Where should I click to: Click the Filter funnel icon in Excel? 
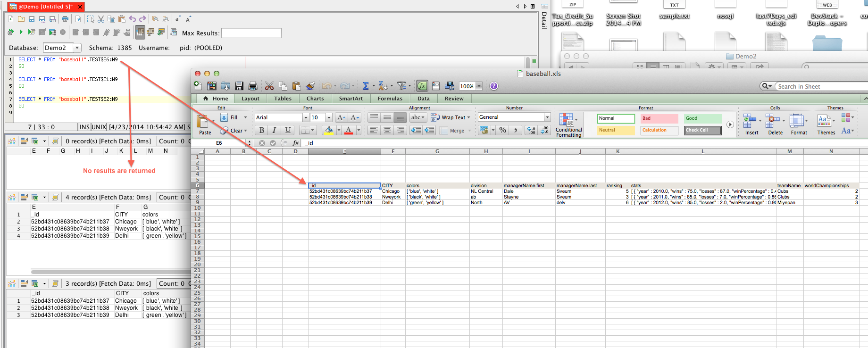(x=401, y=86)
